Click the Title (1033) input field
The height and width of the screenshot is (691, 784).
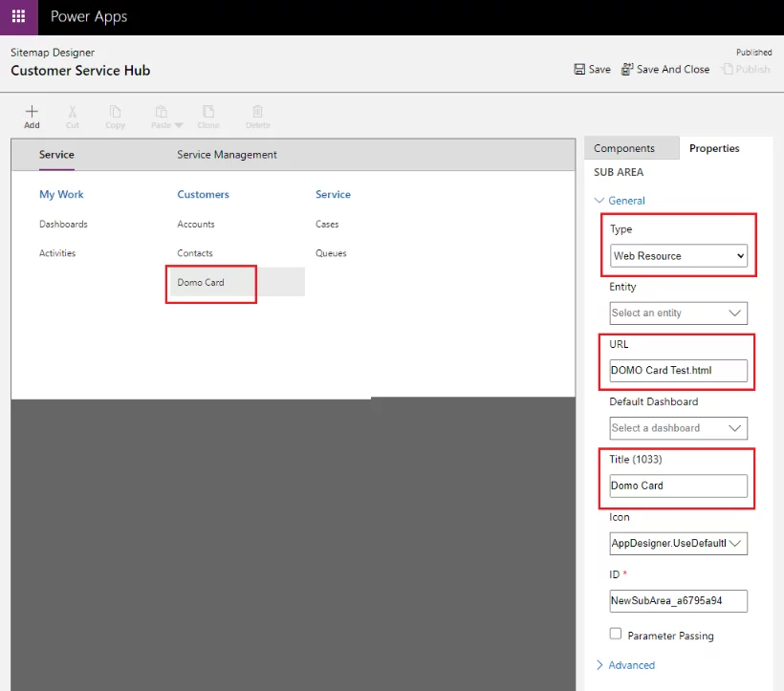click(679, 486)
